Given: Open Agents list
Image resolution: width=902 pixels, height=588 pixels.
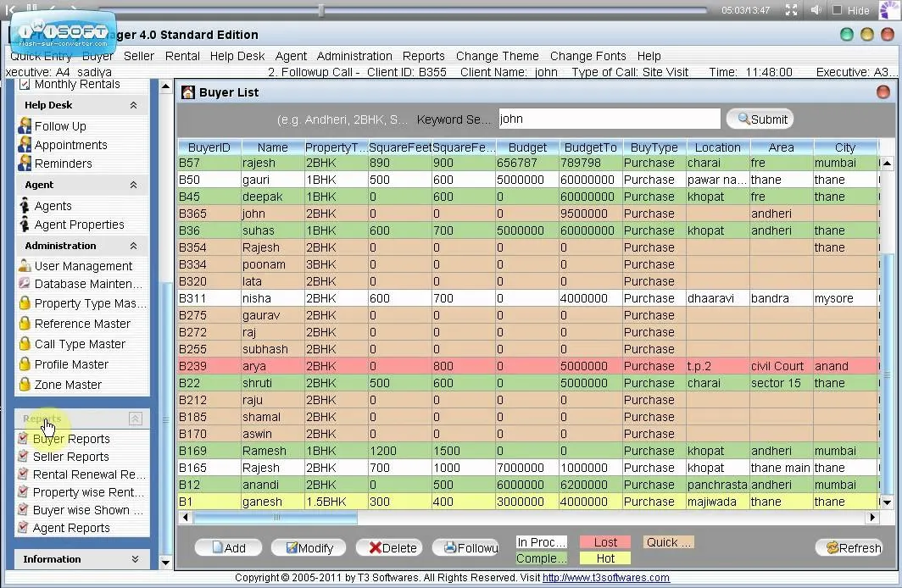Looking at the screenshot, I should 53,206.
